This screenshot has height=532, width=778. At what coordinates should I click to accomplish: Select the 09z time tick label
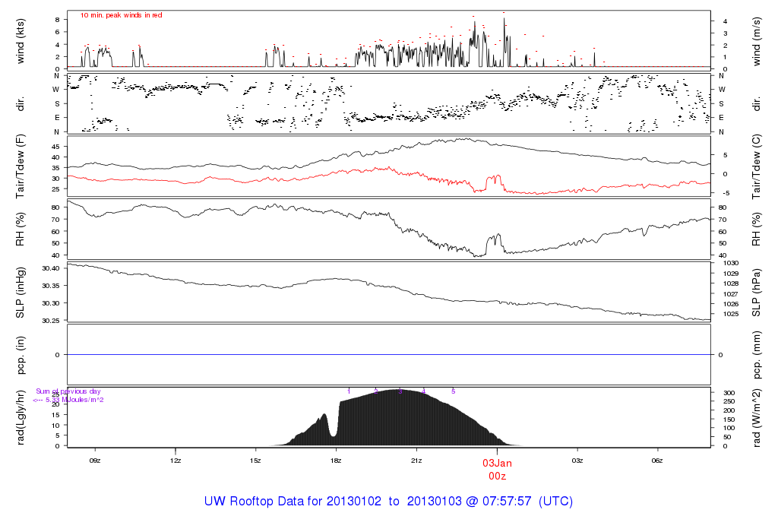click(x=95, y=461)
